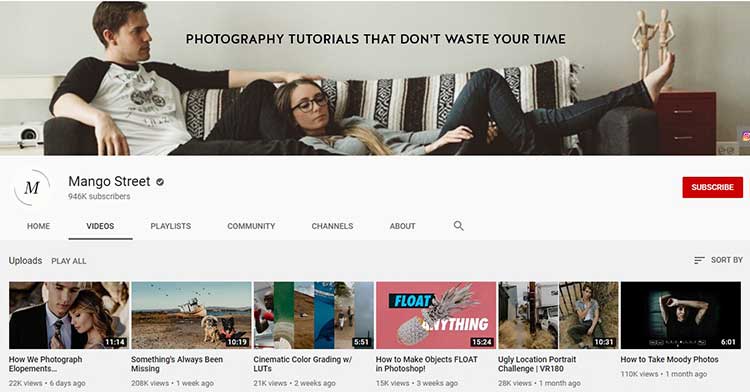Viewport: 750px width, 392px height.
Task: Open video title How We Photograph Elopements
Action: [x=45, y=364]
